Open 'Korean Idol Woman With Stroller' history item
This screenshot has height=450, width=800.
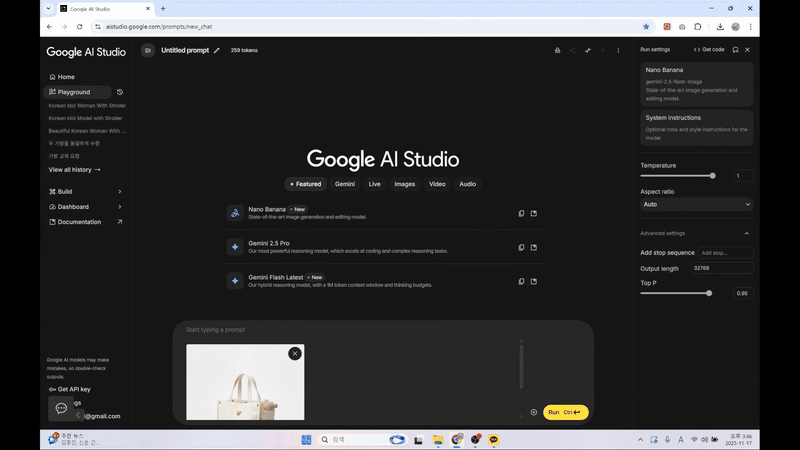(87, 106)
